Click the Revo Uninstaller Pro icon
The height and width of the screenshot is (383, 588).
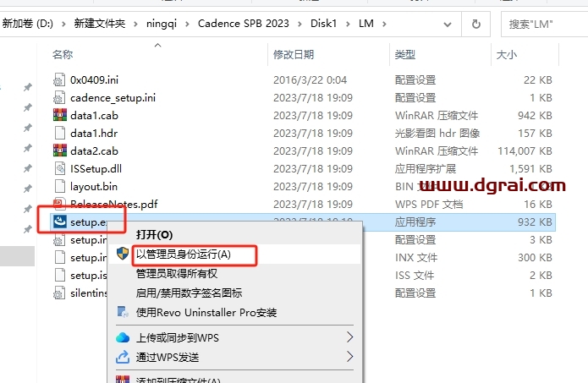point(123,312)
